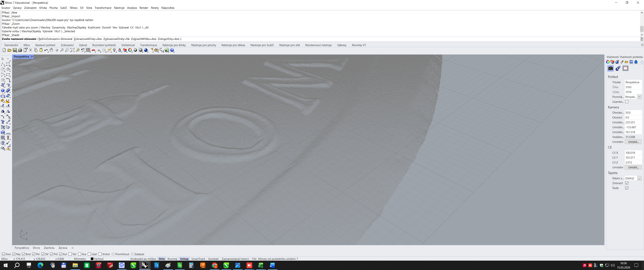Enable the Teč osnap checkbox
The image size is (644, 270).
70,254
